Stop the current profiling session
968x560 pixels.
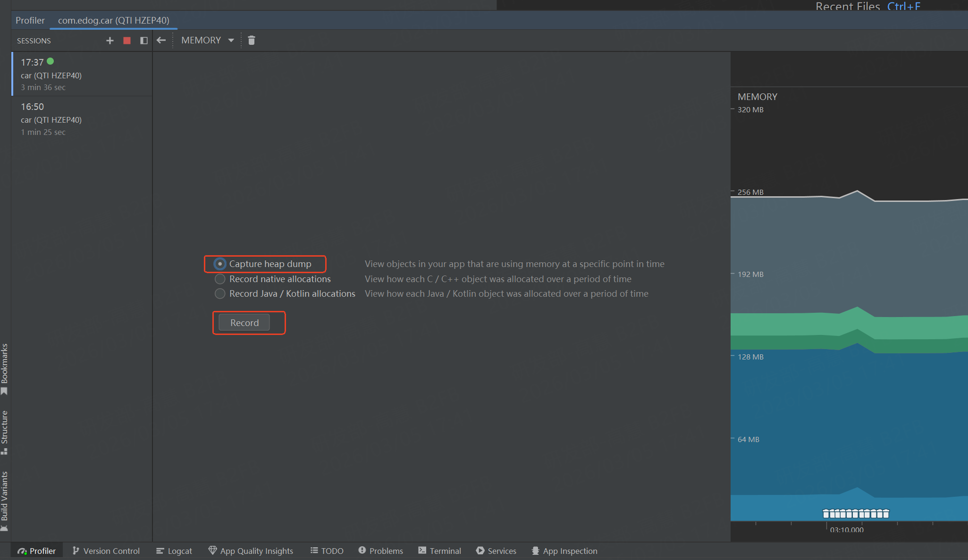point(127,41)
